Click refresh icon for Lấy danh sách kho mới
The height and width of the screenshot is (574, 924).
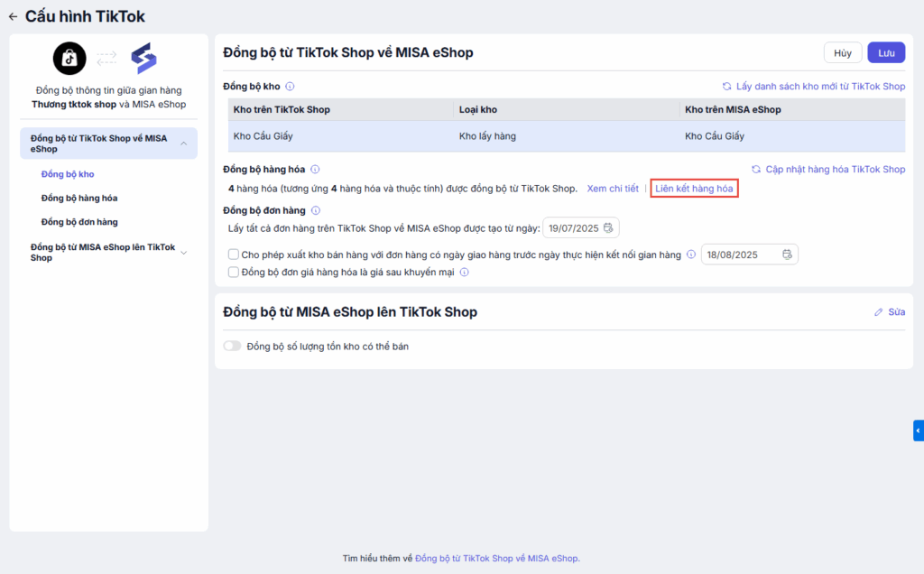click(726, 87)
